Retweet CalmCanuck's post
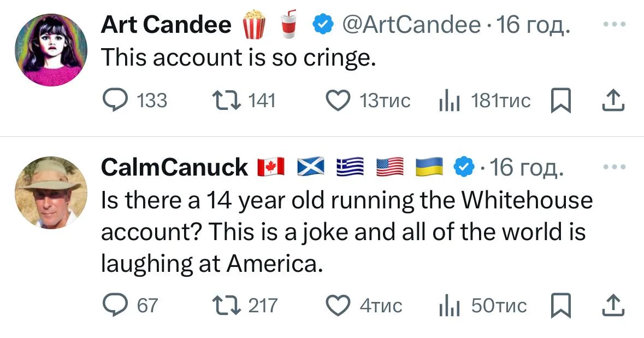 (x=225, y=305)
